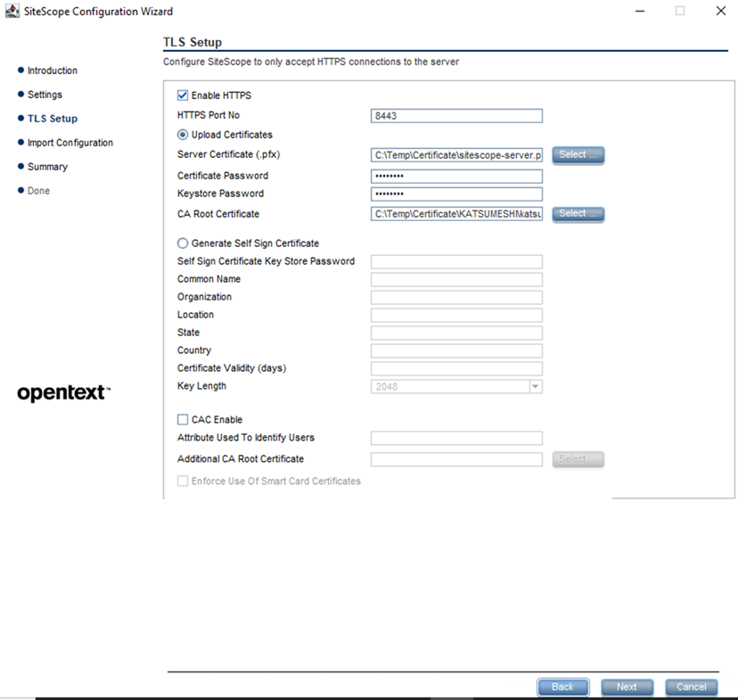Screen dimensions: 738x700
Task: Click the CA Root Certificate path field
Action: click(456, 214)
